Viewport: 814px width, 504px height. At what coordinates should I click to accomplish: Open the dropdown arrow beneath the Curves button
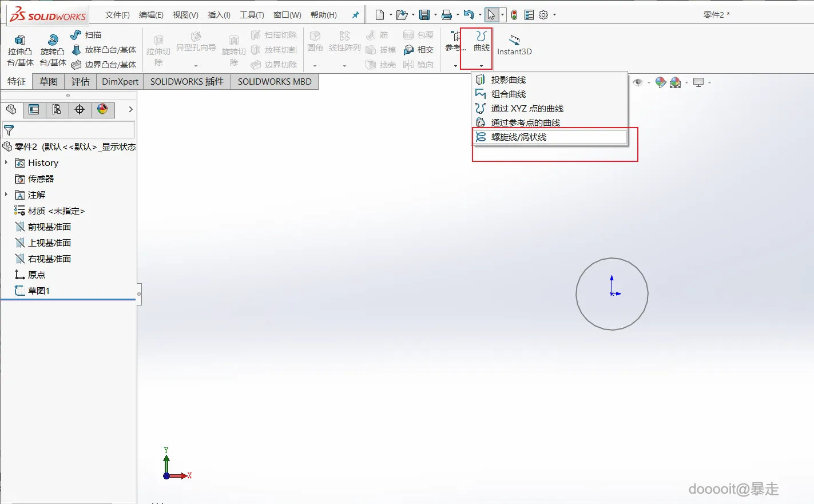[481, 65]
